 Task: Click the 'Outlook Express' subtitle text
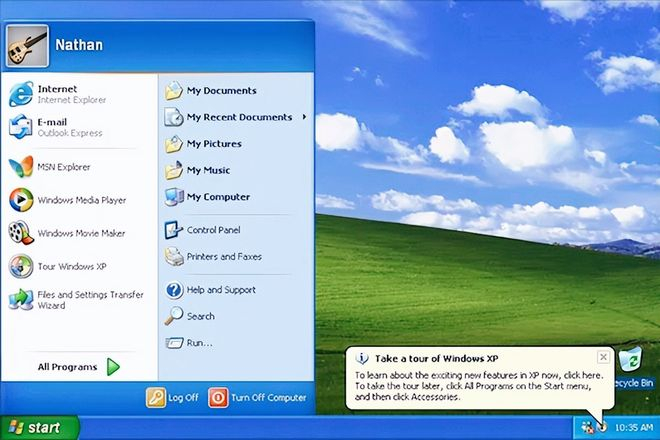(x=70, y=133)
